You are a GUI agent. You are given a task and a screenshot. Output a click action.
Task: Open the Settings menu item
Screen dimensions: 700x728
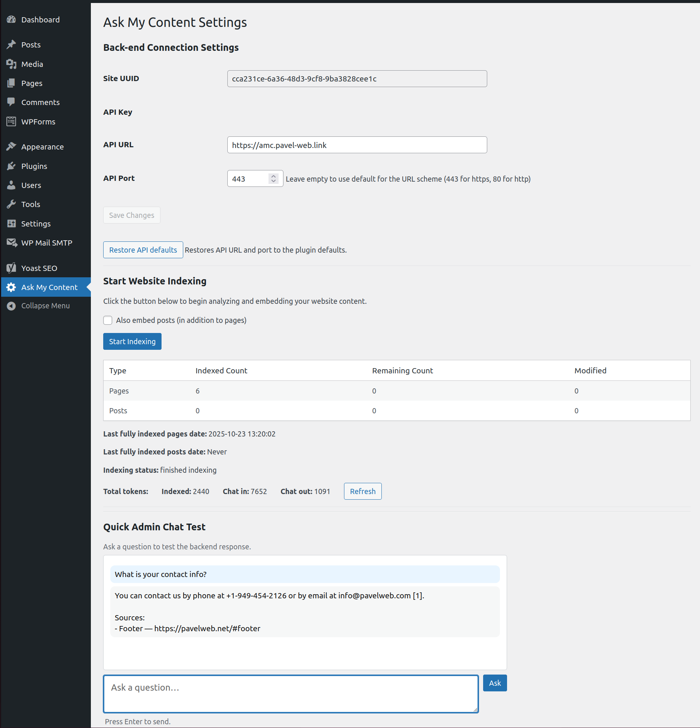(11, 223)
